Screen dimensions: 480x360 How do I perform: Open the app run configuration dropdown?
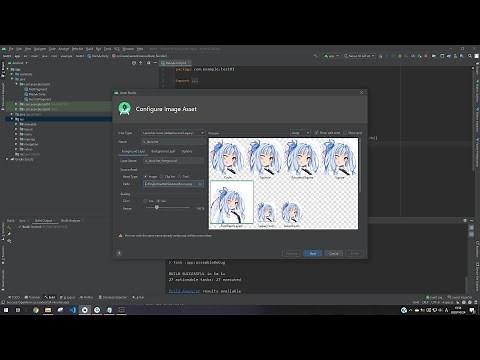tap(331, 56)
